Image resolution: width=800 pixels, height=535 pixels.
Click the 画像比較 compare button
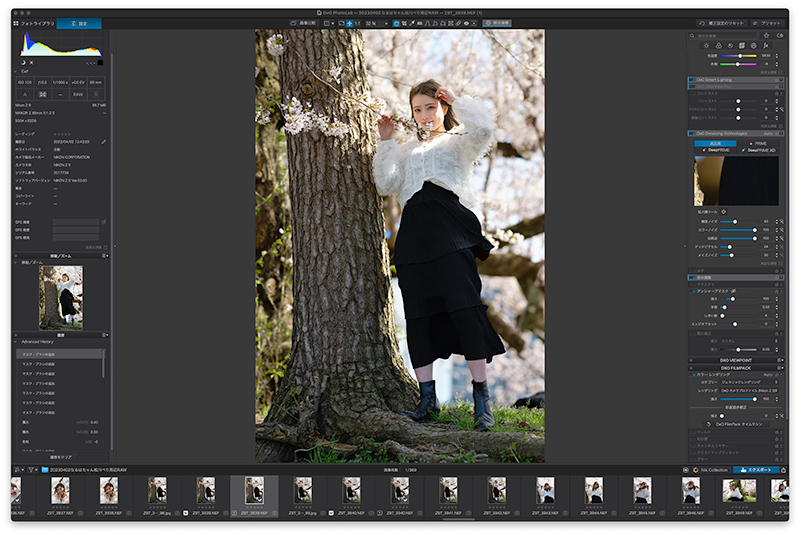pos(303,23)
